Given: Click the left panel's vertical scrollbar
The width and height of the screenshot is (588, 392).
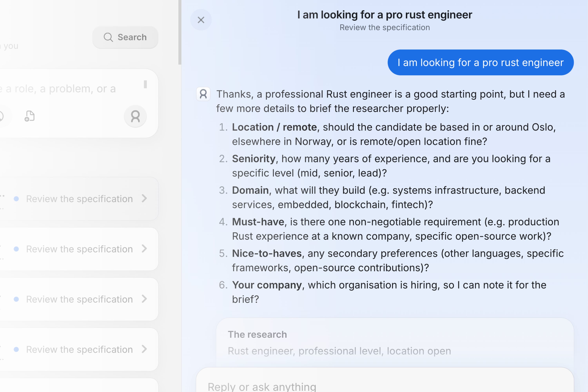Looking at the screenshot, I should click(180, 33).
